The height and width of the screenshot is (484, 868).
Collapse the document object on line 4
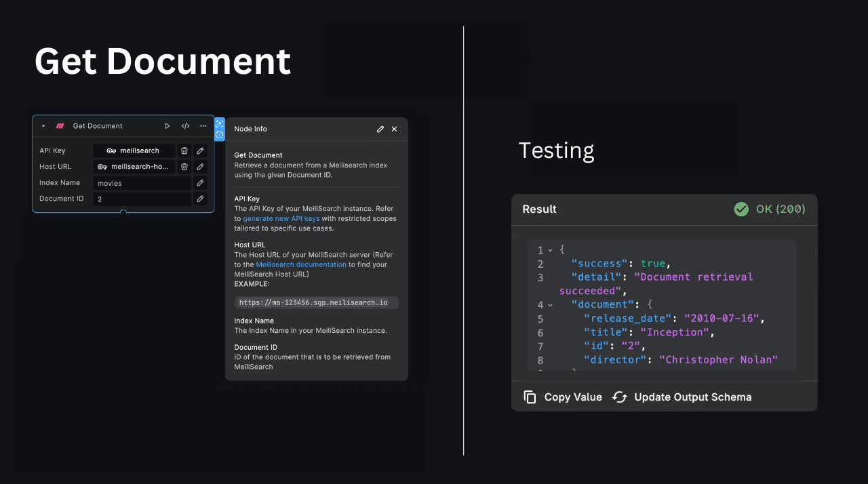pyautogui.click(x=550, y=305)
